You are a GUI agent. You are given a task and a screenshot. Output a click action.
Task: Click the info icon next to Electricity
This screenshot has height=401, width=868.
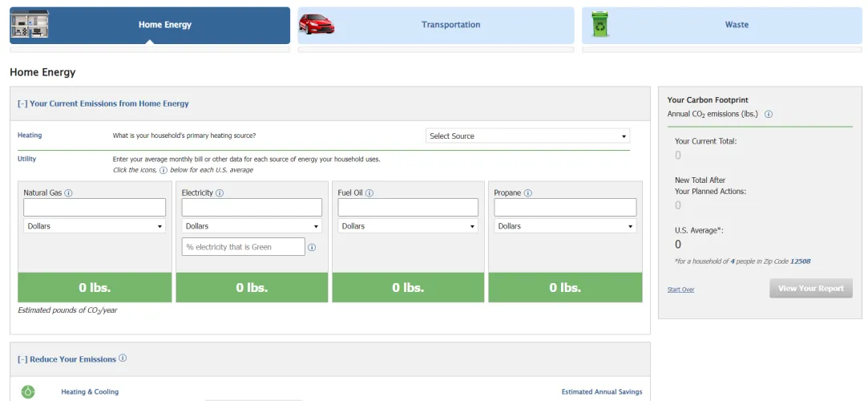(220, 193)
